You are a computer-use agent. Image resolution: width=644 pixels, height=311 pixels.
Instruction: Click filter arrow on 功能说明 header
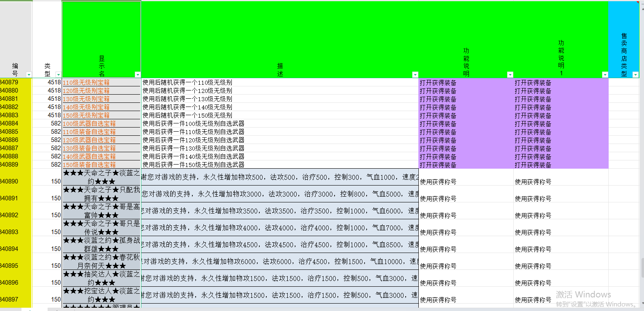coord(510,74)
